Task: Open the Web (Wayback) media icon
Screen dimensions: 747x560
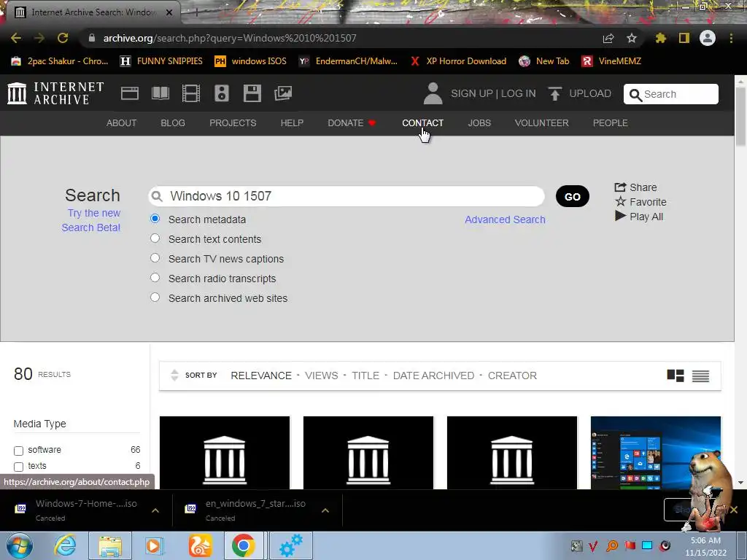Action: click(130, 93)
